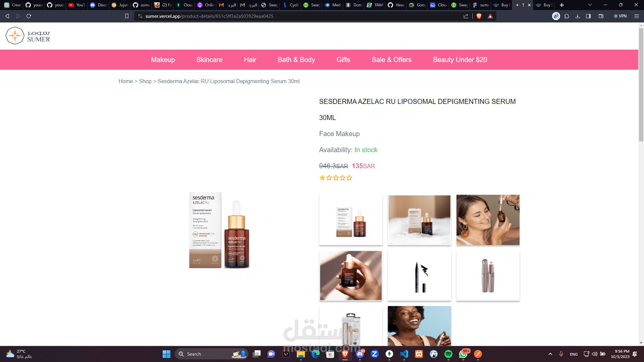Open WhatsApp from taskbar
The image size is (644, 362).
[463, 354]
